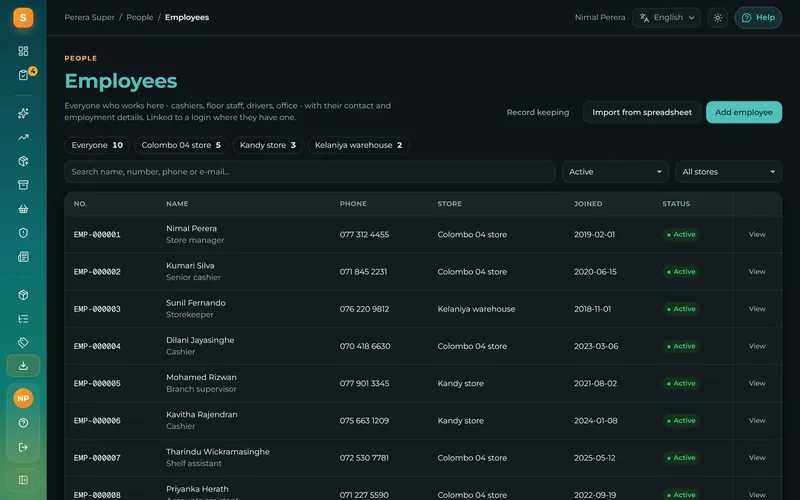Click Perera Super in the breadcrumb
Screen dimensions: 800x500
coord(89,17)
